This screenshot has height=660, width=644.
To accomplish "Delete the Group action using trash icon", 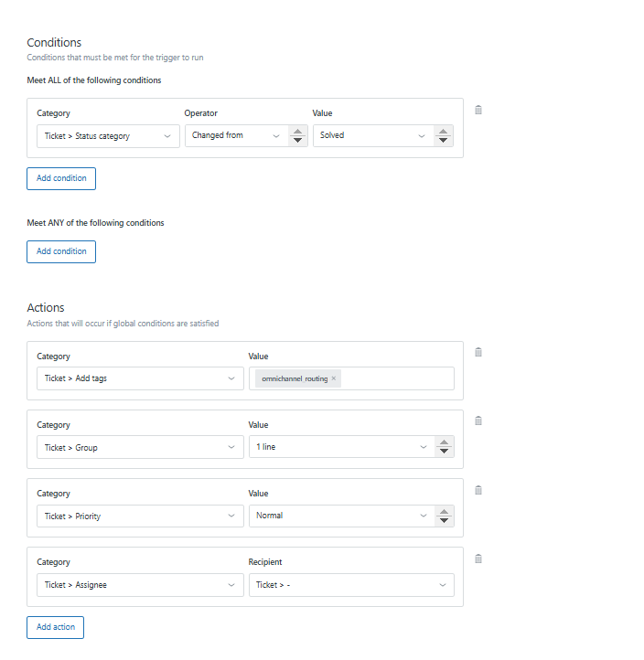I will click(478, 420).
